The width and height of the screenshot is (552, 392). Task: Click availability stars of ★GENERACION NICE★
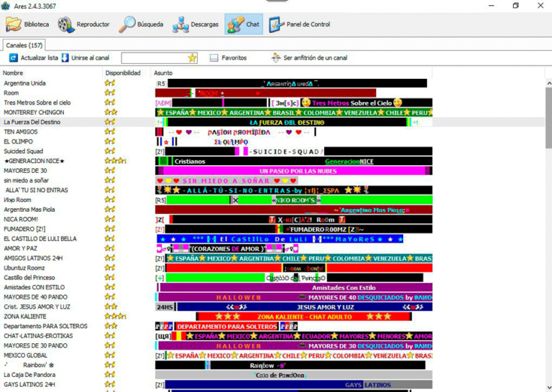tap(115, 161)
